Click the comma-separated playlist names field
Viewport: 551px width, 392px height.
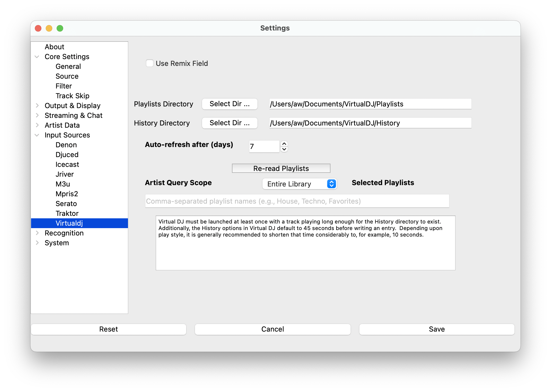(x=297, y=201)
